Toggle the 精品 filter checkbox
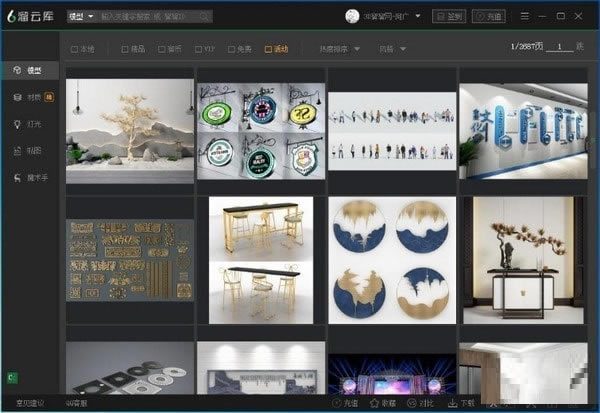The image size is (600, 413). 125,48
